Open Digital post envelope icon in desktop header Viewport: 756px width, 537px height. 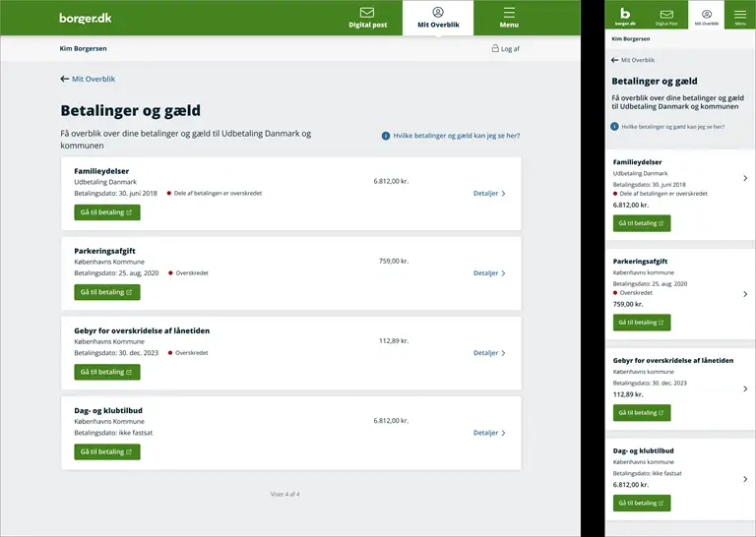(367, 13)
